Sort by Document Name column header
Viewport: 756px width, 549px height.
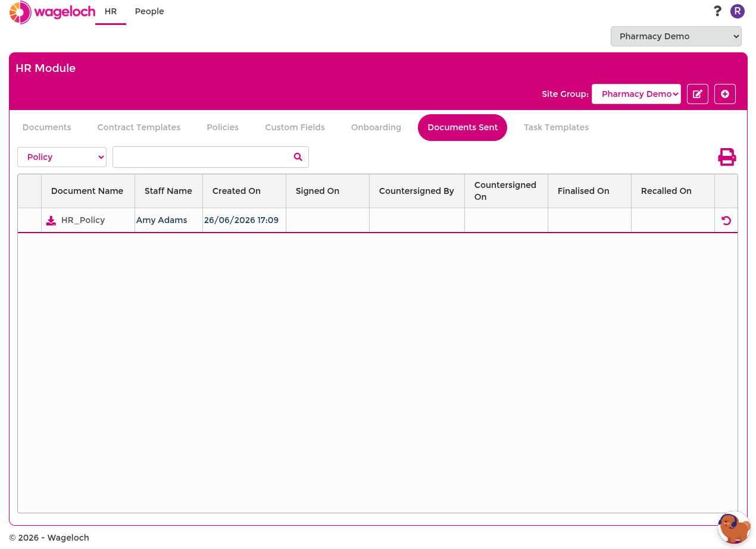click(x=88, y=191)
